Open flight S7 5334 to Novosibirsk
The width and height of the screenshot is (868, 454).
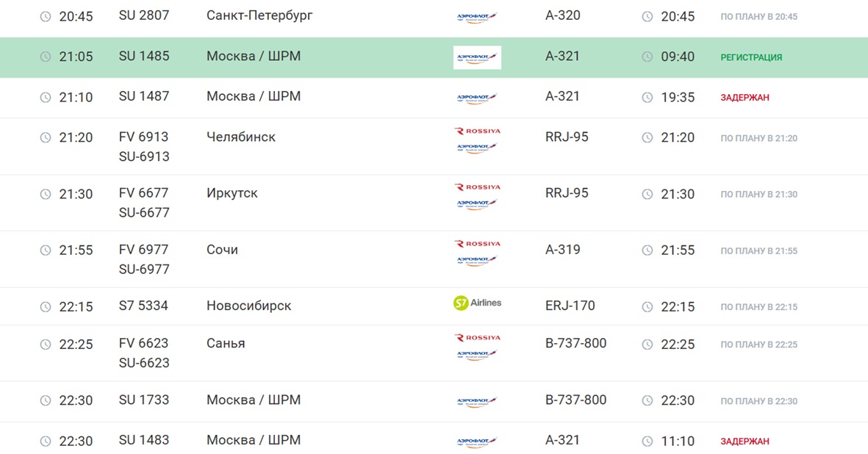point(143,306)
